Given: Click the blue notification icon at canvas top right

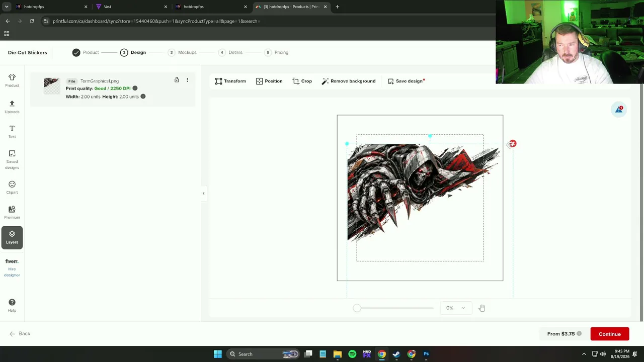Looking at the screenshot, I should [619, 110].
